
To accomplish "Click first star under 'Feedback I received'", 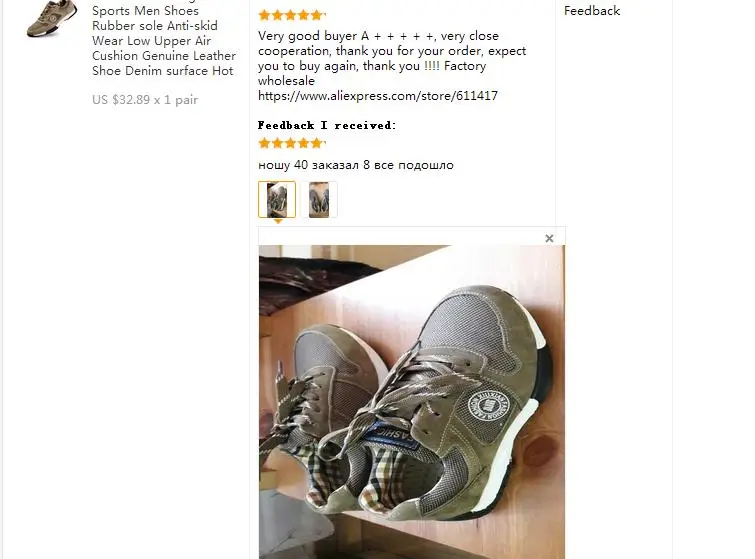I will pos(264,143).
